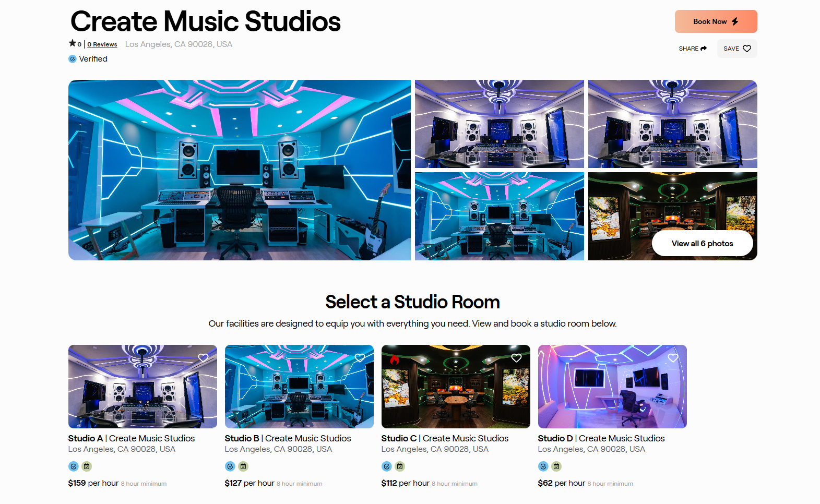Click the $159 per hour price
Image resolution: width=820 pixels, height=504 pixels.
[x=93, y=483]
